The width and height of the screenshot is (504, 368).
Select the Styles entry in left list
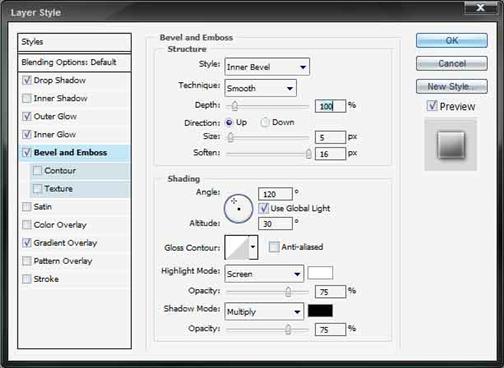pyautogui.click(x=74, y=42)
